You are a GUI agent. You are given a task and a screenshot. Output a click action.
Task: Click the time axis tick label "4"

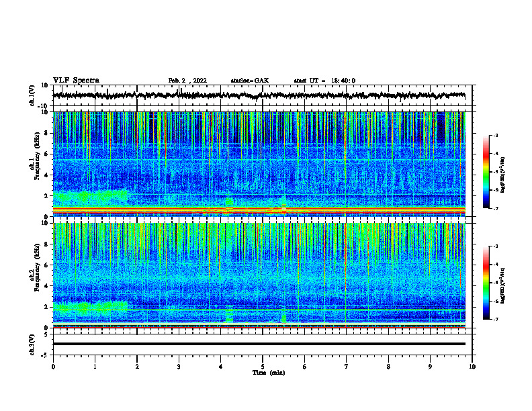point(221,367)
